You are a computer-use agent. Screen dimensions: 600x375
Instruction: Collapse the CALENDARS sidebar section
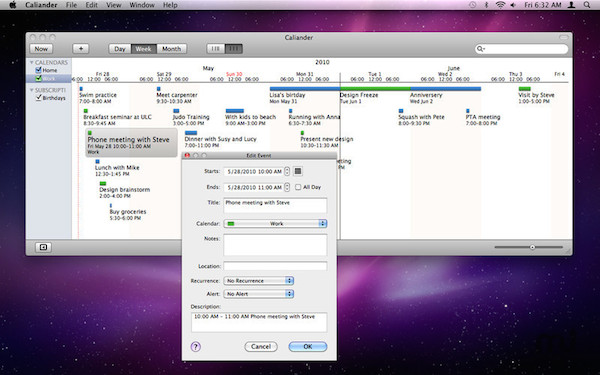32,62
